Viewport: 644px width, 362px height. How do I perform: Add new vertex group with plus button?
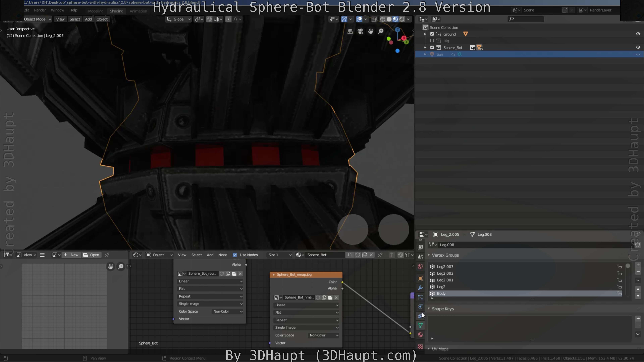point(638,265)
